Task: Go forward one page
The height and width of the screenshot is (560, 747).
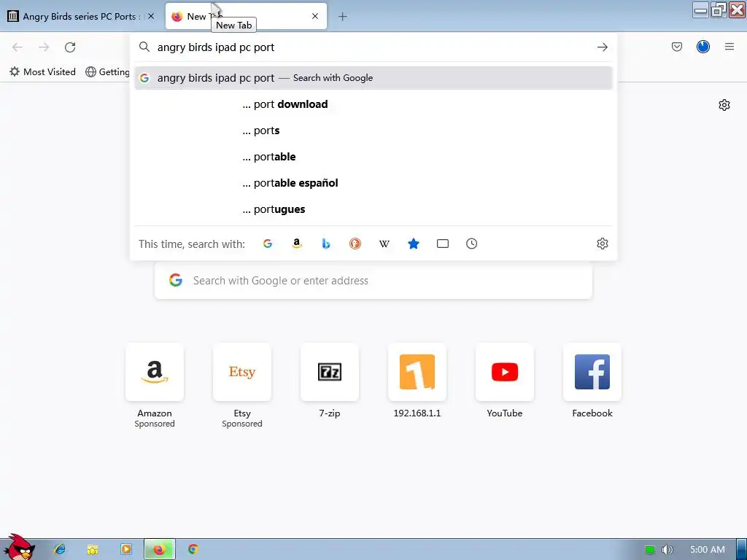Action: [44, 47]
